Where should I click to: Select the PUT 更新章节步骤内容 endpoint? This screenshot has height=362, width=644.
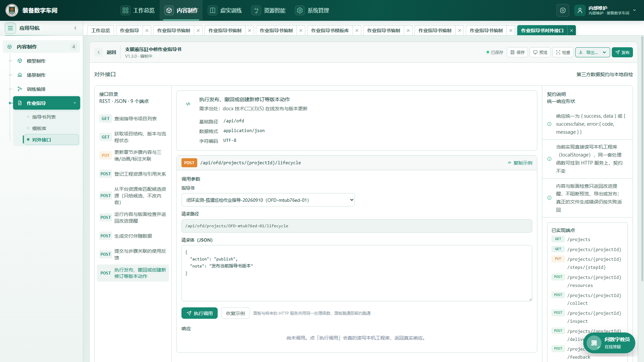pyautogui.click(x=133, y=156)
